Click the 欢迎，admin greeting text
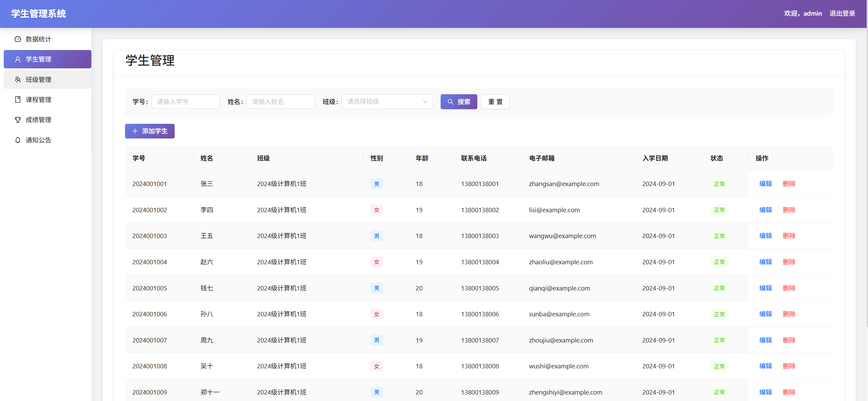This screenshot has width=868, height=401. click(803, 14)
